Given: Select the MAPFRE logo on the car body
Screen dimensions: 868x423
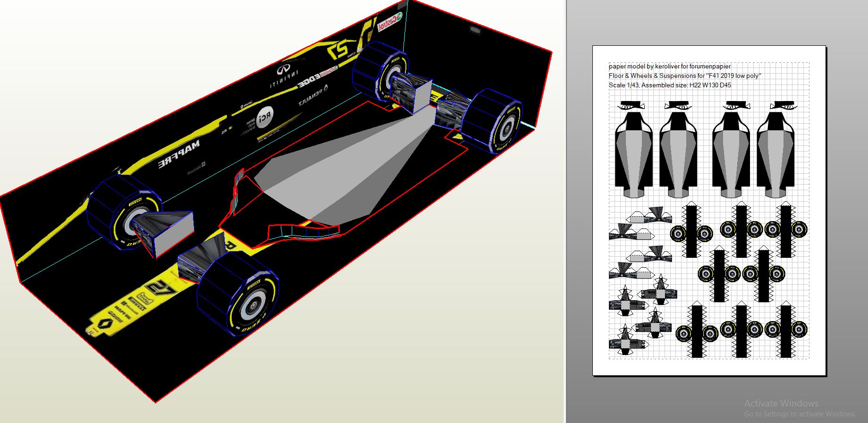Looking at the screenshot, I should 179,153.
